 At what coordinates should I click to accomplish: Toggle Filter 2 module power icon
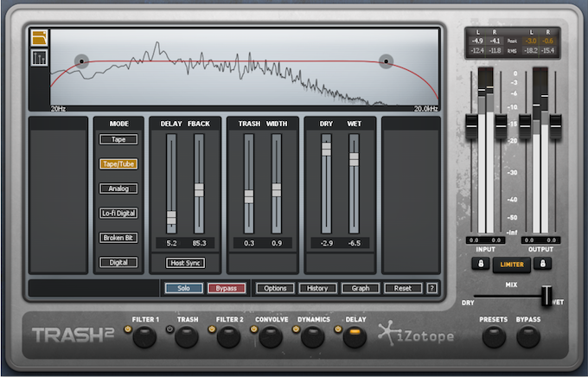coord(212,329)
